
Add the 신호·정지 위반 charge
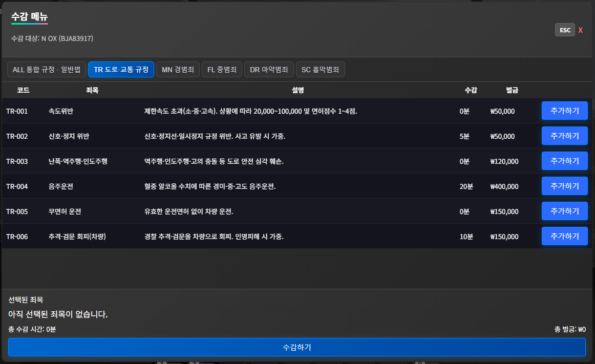pyautogui.click(x=564, y=136)
